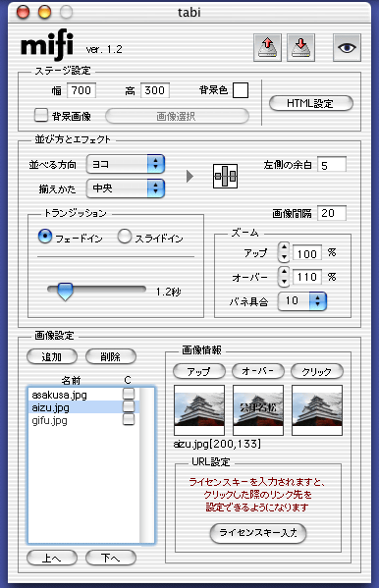Click the 画像間隔 field showing 20
The height and width of the screenshot is (588, 379).
click(x=332, y=213)
